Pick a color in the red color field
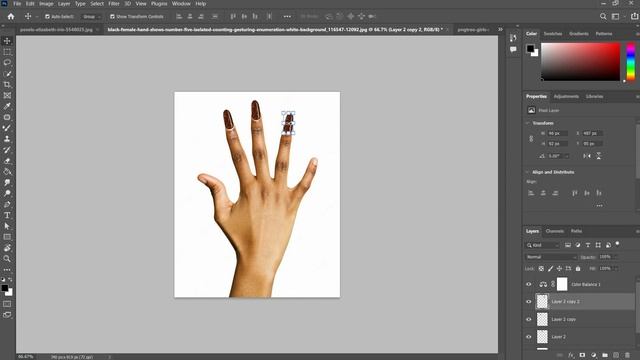 (580, 61)
